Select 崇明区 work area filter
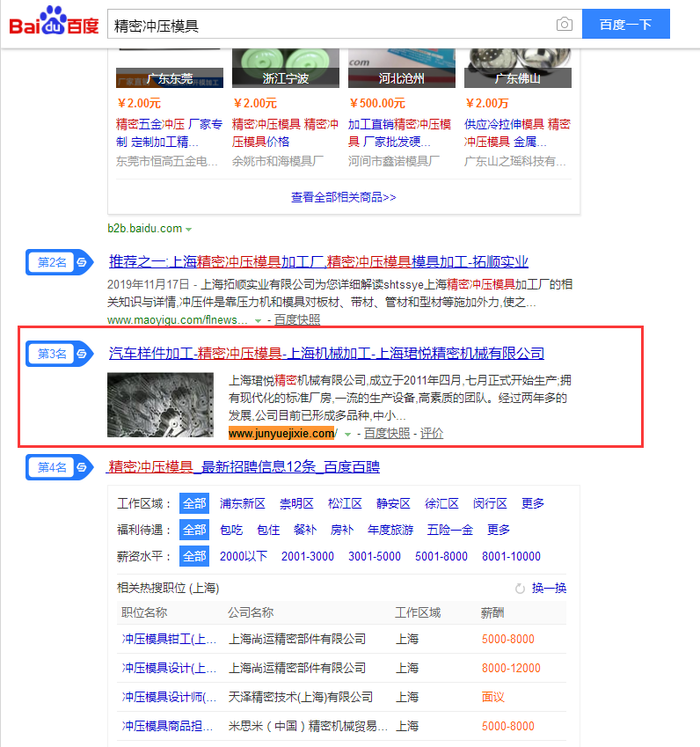 296,503
